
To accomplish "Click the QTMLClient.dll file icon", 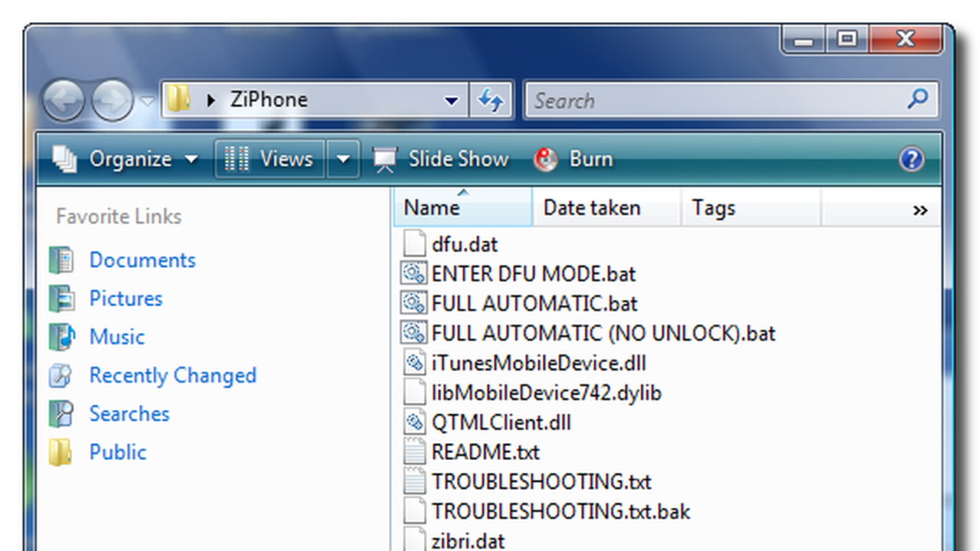I will click(414, 423).
